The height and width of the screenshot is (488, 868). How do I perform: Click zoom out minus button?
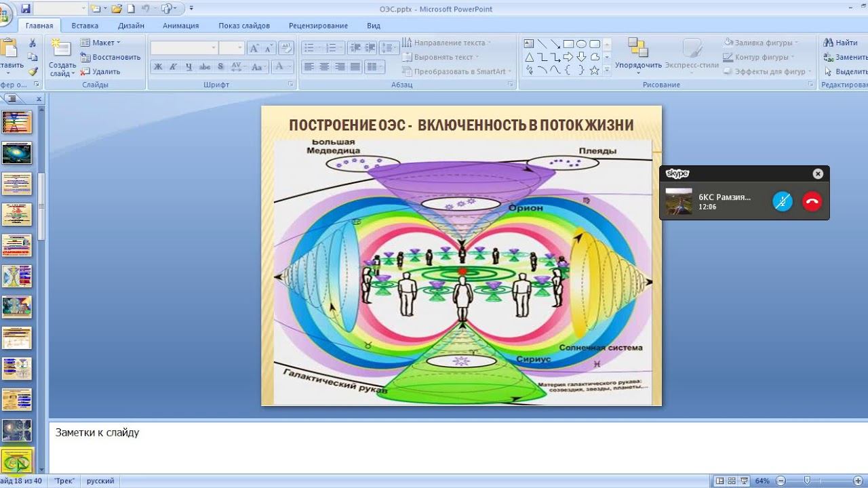[x=781, y=481]
